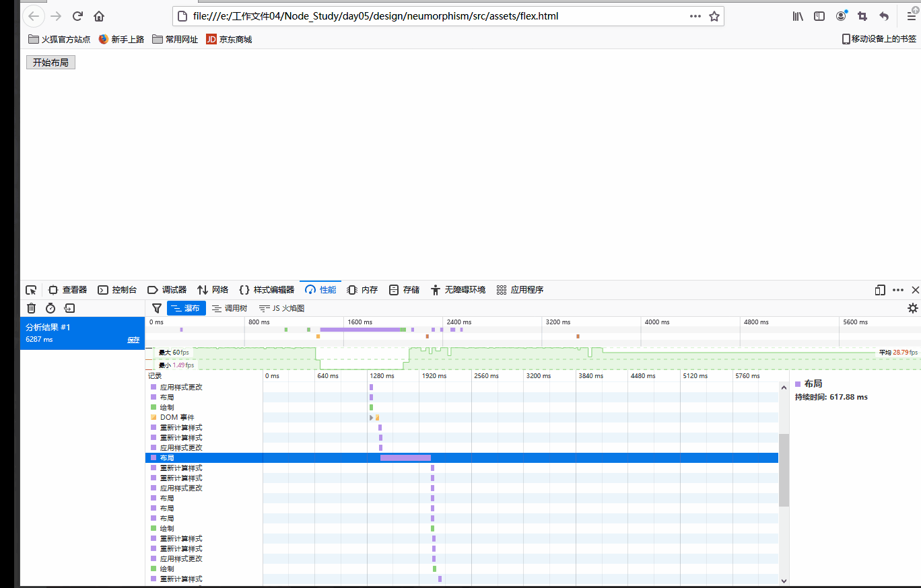The height and width of the screenshot is (588, 921).
Task: Show sidebars with the sidebar icon
Action: [819, 16]
